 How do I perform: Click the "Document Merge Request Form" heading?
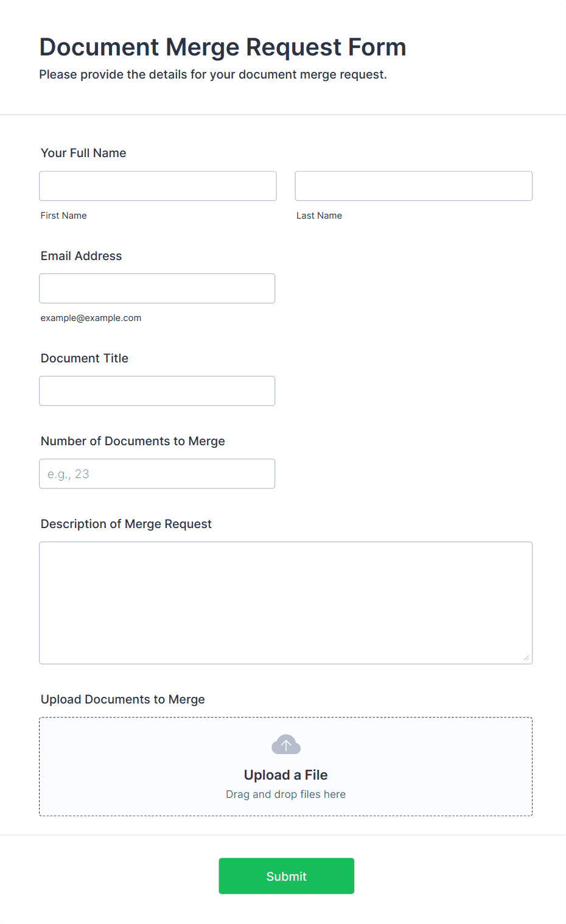(222, 47)
